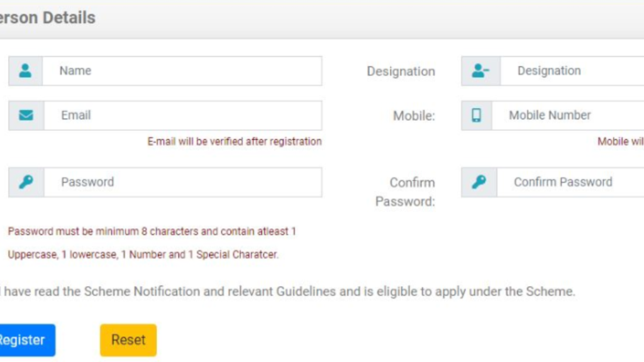
Task: Click the phone icon beside Mobile Number
Action: click(x=476, y=116)
